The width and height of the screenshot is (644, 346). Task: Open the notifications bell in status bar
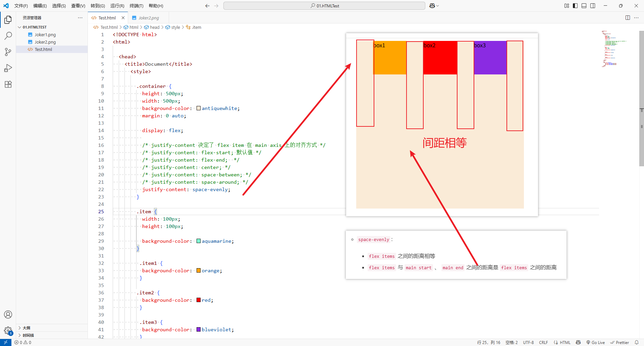637,342
